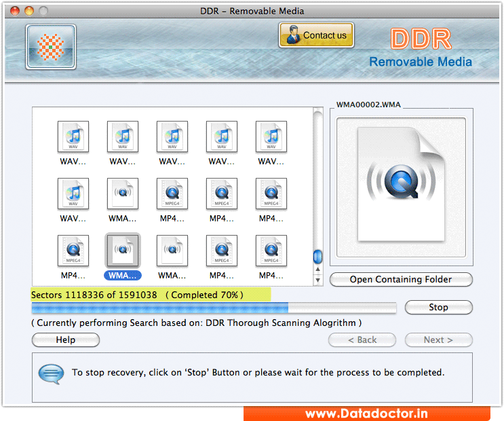Open Containing Folder of recovered file

tap(401, 279)
